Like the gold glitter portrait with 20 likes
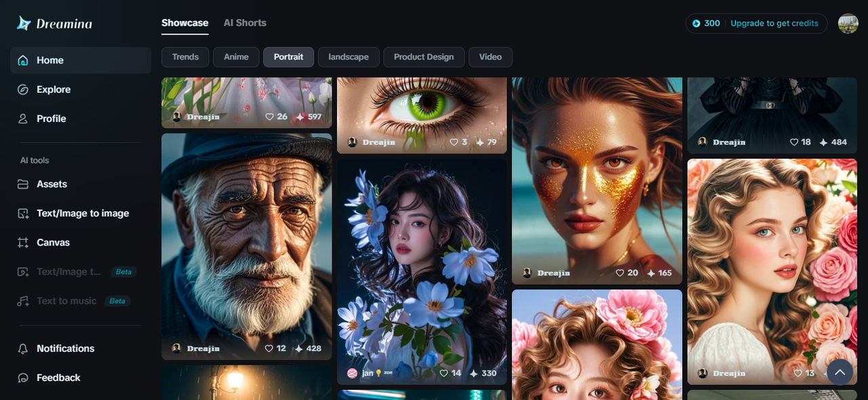Image resolution: width=868 pixels, height=400 pixels. (x=620, y=273)
